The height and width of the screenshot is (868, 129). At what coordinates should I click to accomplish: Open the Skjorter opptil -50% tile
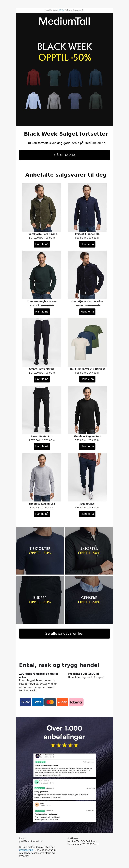(x=89, y=551)
